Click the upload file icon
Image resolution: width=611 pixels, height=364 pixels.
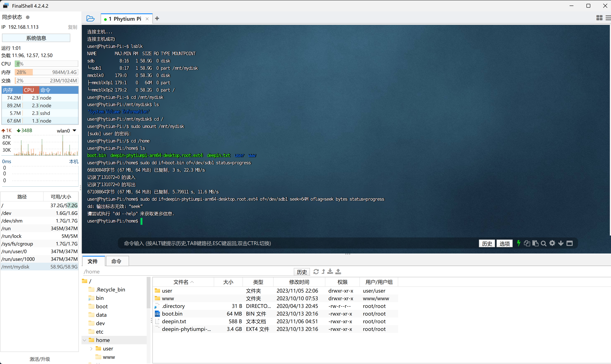click(338, 272)
